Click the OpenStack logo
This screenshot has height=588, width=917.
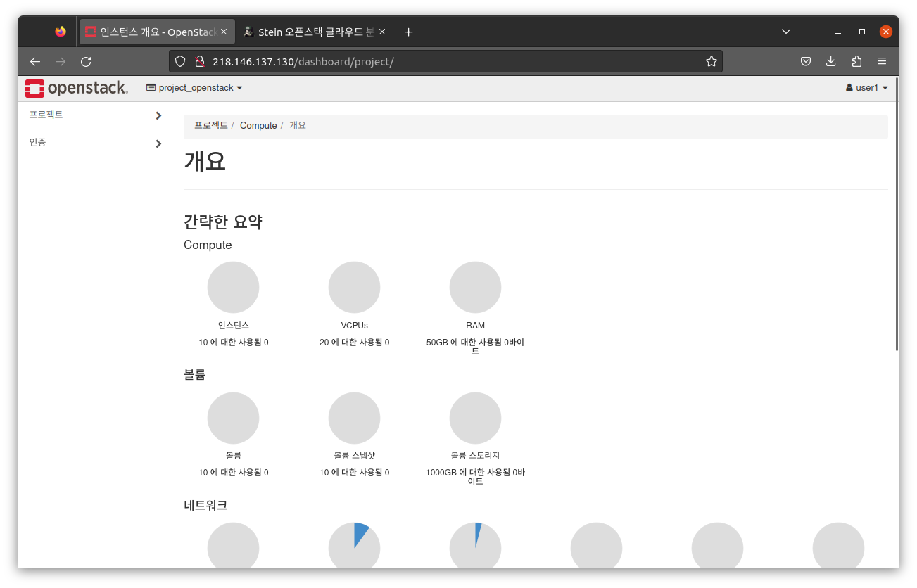coord(77,88)
